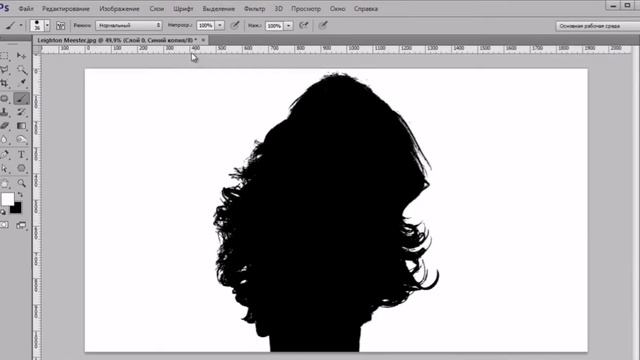The height and width of the screenshot is (360, 640).
Task: Open the Слои menu
Action: tap(156, 9)
